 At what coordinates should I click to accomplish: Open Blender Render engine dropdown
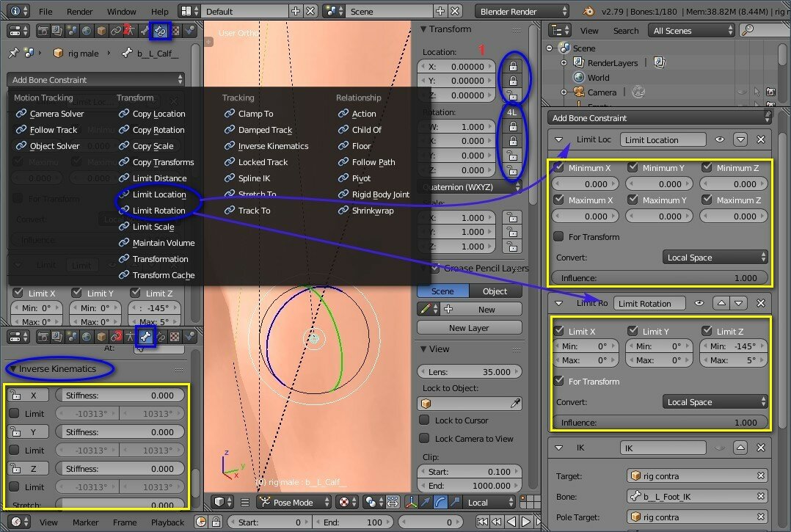pyautogui.click(x=522, y=11)
